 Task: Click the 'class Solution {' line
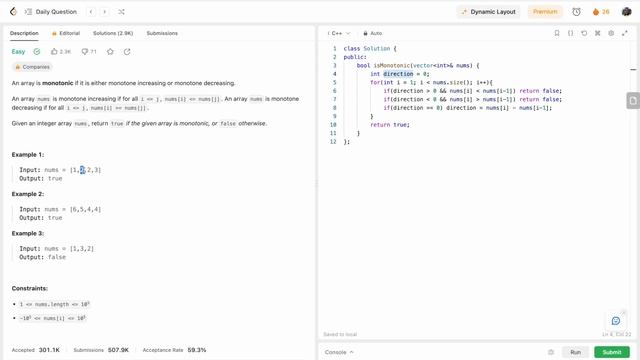[370, 49]
